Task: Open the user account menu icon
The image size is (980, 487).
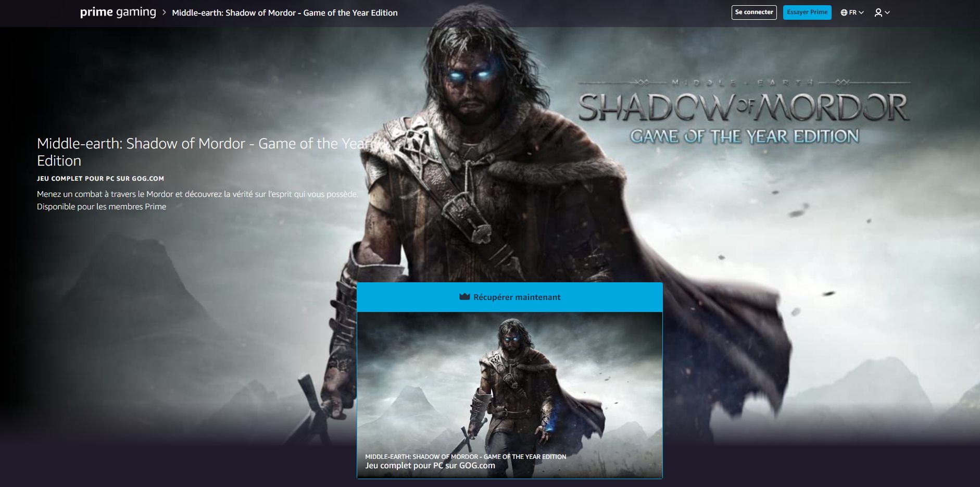Action: pos(878,13)
